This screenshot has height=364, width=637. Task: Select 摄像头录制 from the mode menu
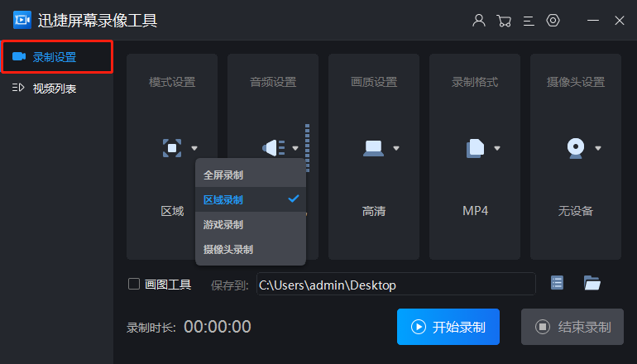tap(251, 249)
